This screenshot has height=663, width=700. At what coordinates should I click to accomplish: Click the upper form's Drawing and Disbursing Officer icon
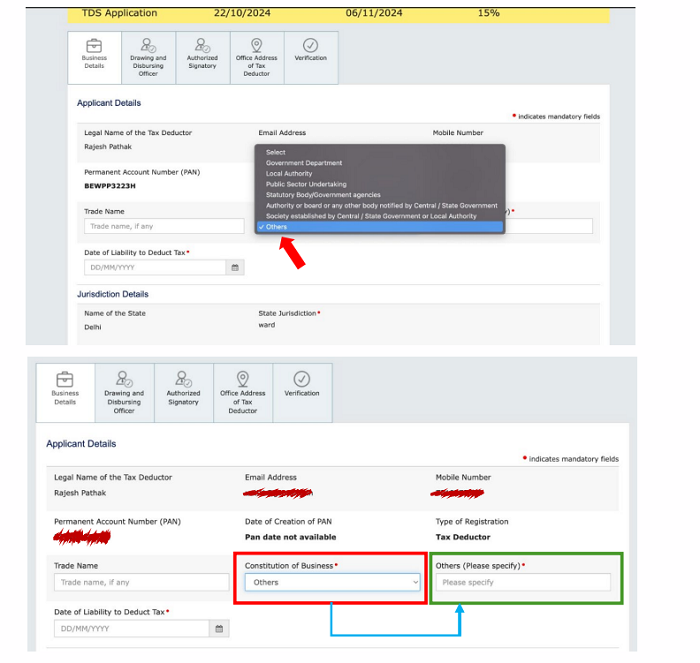click(148, 45)
